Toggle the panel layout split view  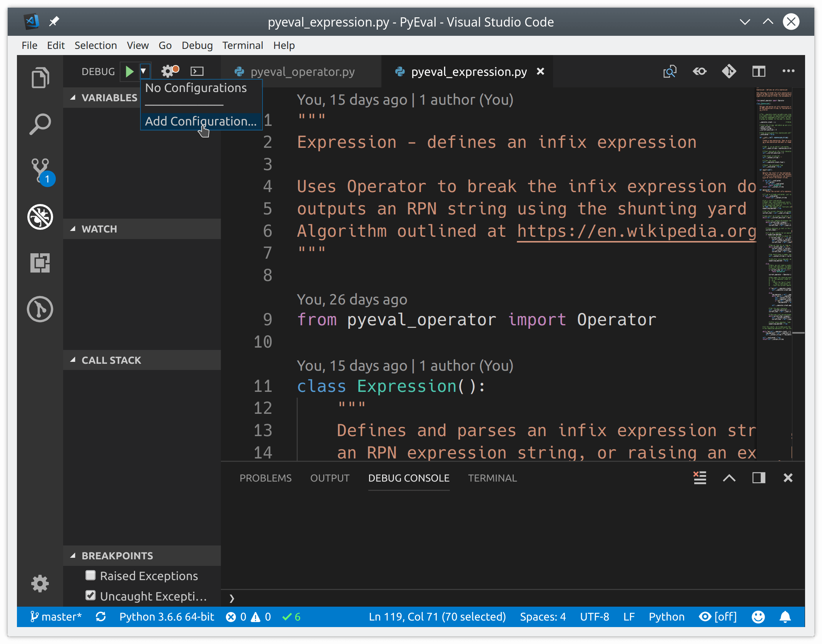(x=759, y=478)
